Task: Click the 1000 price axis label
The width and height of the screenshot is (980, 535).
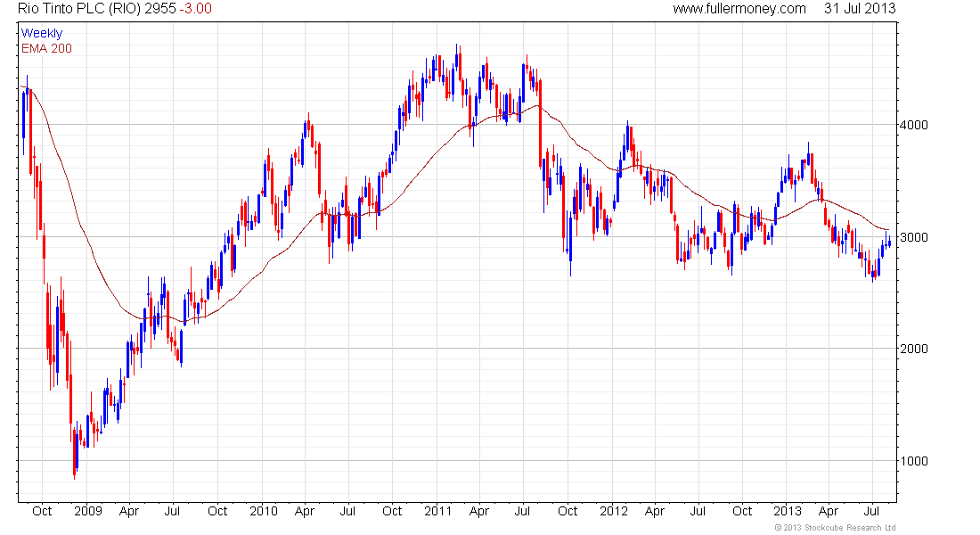Action: 914,461
